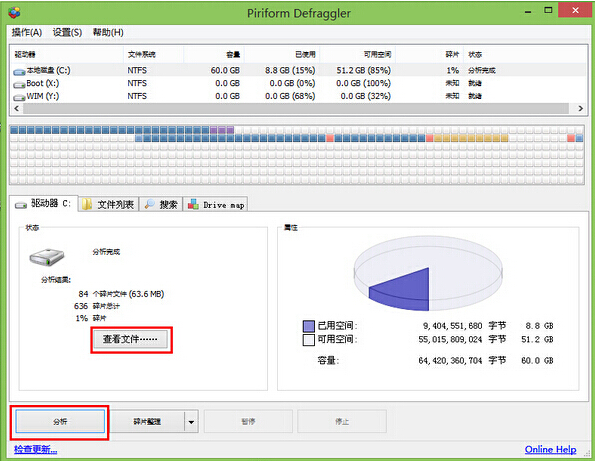Click the blocks icon on Drive map tab
This screenshot has width=595, height=461.
point(193,204)
